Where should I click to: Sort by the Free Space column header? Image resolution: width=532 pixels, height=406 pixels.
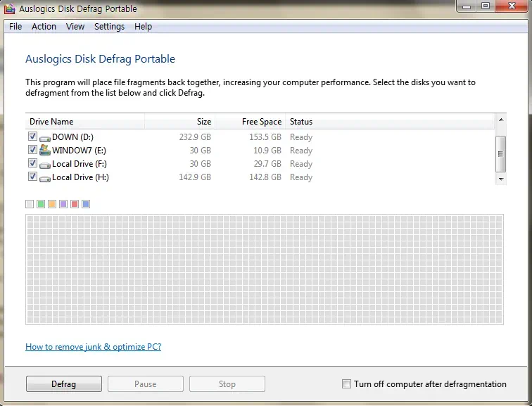coord(250,122)
